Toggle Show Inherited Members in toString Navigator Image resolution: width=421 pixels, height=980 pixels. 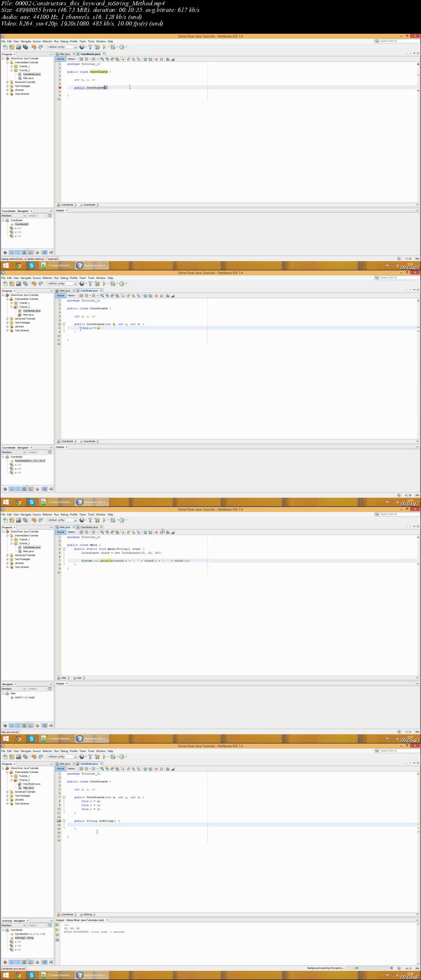[5, 962]
